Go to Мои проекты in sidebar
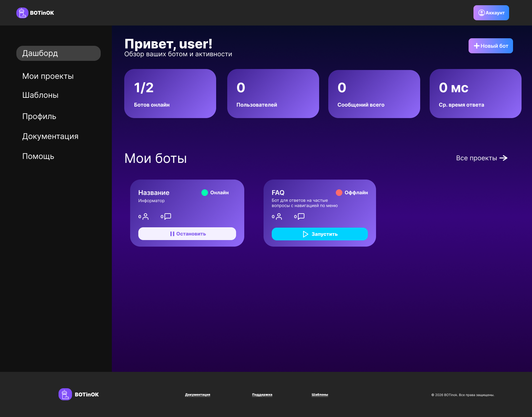The width and height of the screenshot is (532, 417). [x=48, y=76]
